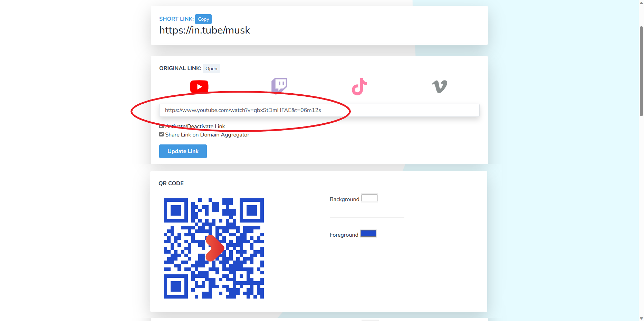Copy the short link
This screenshot has height=321, width=644.
coord(203,19)
